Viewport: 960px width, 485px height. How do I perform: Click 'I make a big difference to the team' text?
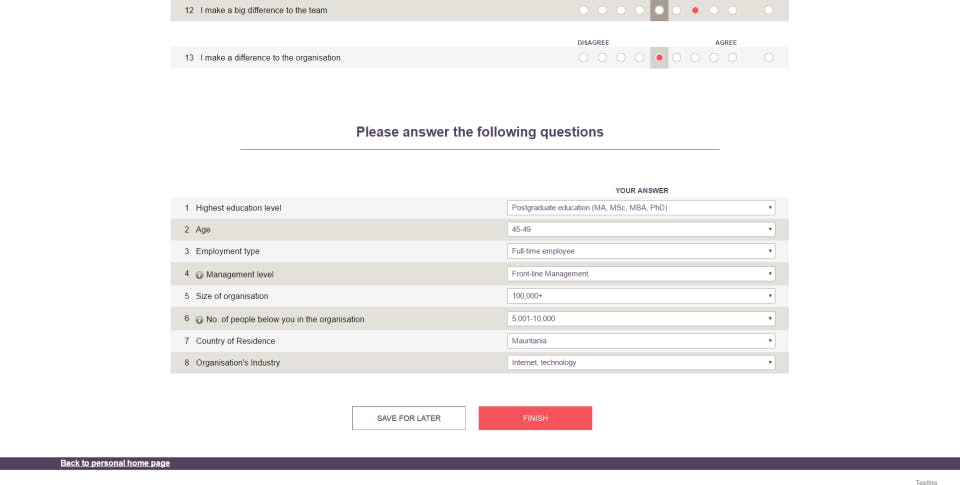263,10
